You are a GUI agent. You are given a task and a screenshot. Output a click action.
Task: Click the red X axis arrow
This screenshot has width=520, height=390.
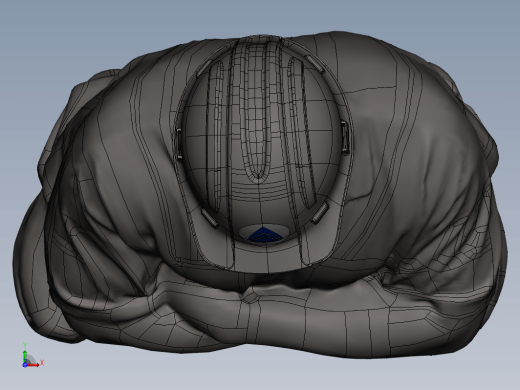[x=33, y=365]
